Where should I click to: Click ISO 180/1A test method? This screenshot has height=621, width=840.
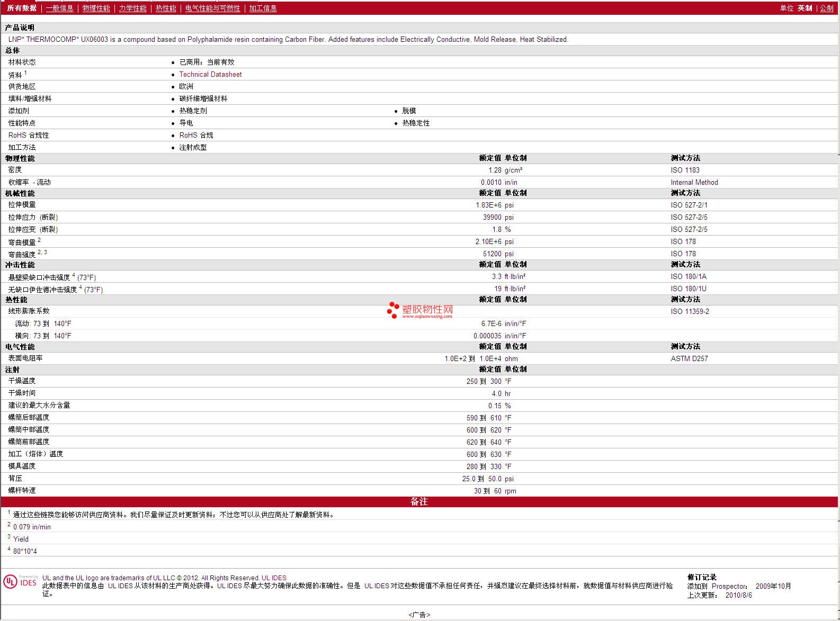(689, 277)
